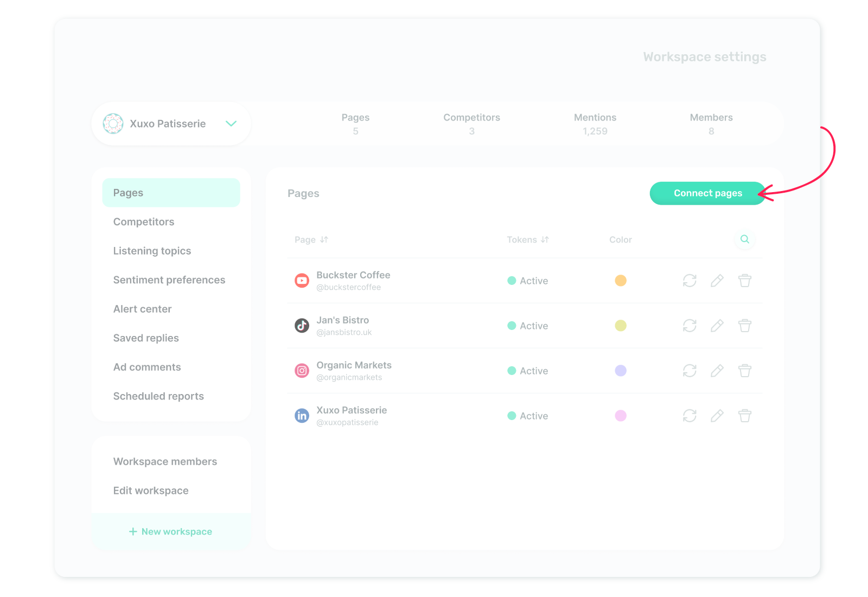Open Sentiment preferences
Screen dimensions: 868x597
pyautogui.click(x=169, y=280)
